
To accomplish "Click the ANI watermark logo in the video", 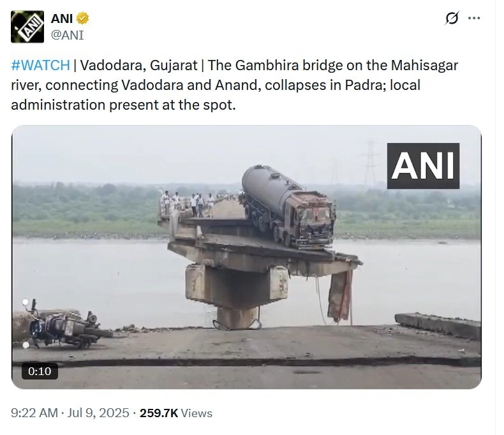I will click(423, 166).
